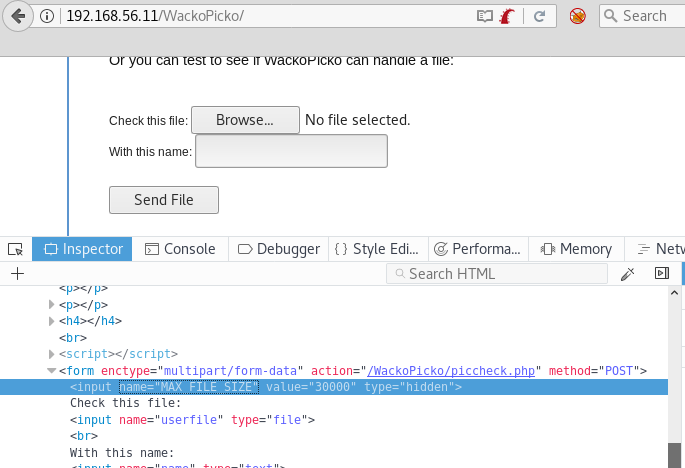This screenshot has height=468, width=685.
Task: Click the Send File button
Action: pyautogui.click(x=164, y=200)
